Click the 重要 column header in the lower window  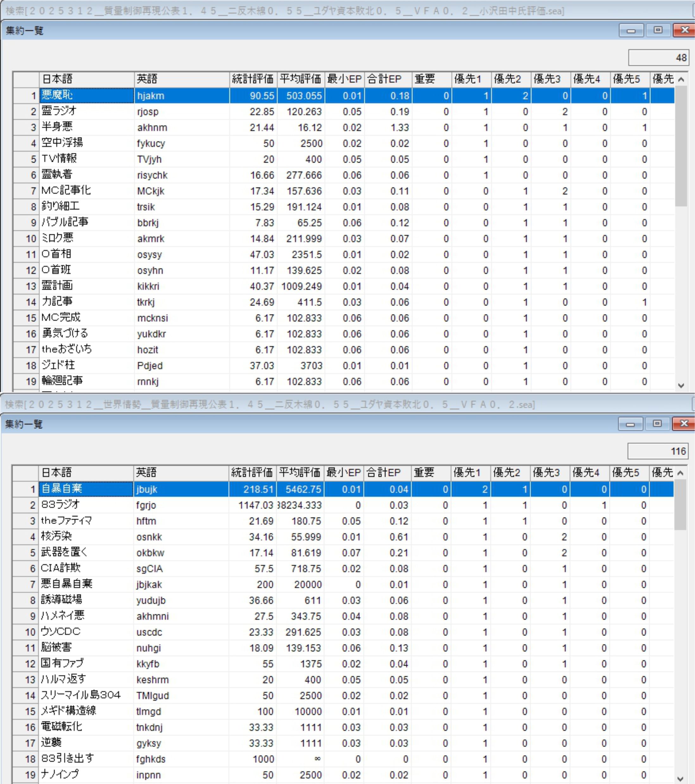pos(431,473)
